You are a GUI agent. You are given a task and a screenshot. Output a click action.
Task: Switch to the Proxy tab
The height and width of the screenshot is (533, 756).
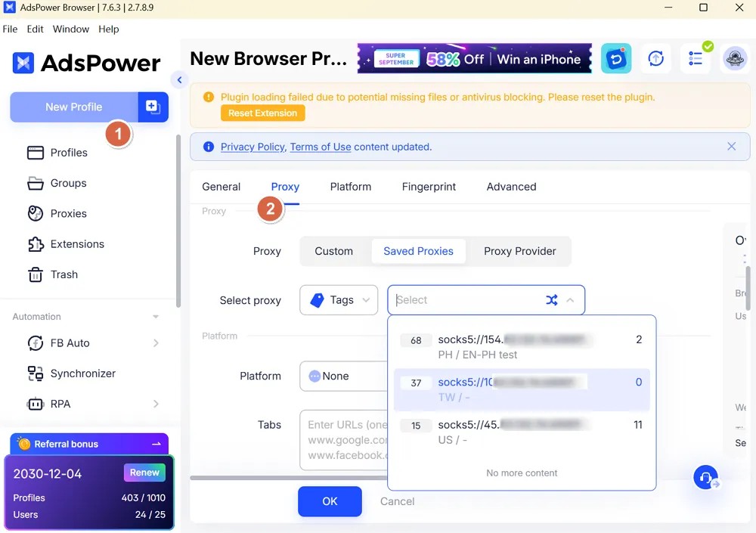[285, 187]
